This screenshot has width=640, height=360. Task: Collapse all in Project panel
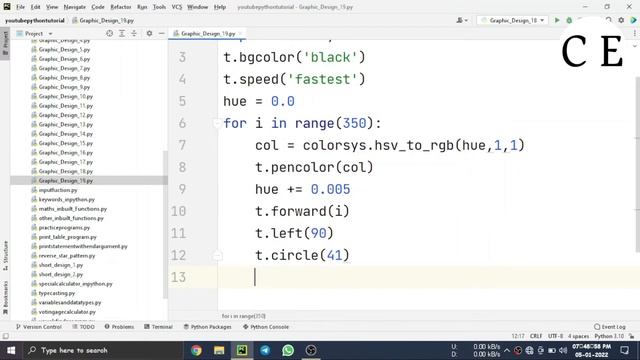click(134, 33)
